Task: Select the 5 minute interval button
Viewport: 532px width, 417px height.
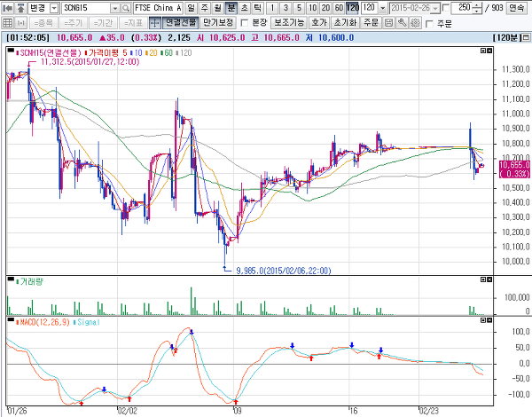Action: pos(299,7)
